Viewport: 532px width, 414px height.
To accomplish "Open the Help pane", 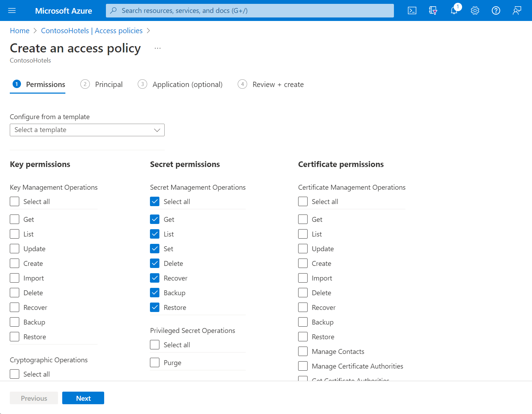I will tap(496, 10).
